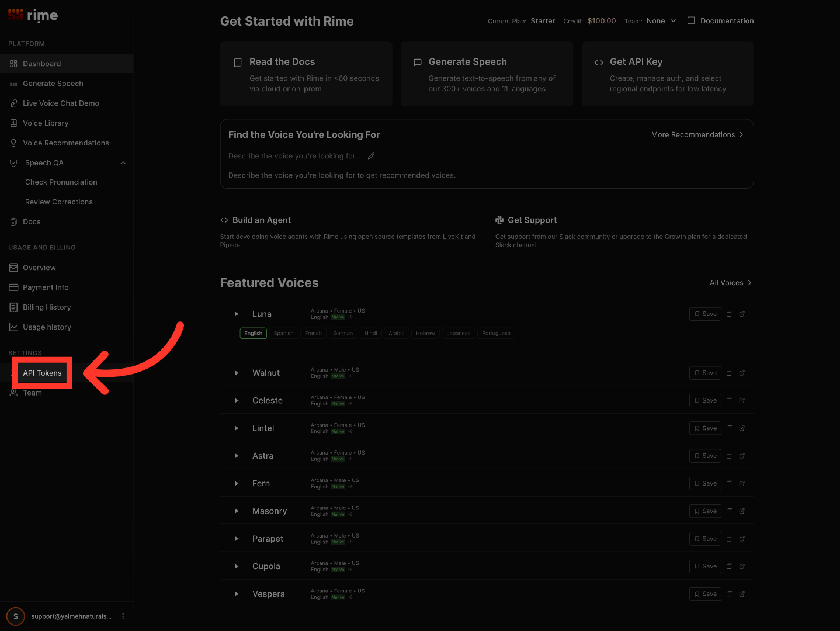Go to Dashboard in the sidebar
The width and height of the screenshot is (840, 631).
[67, 64]
